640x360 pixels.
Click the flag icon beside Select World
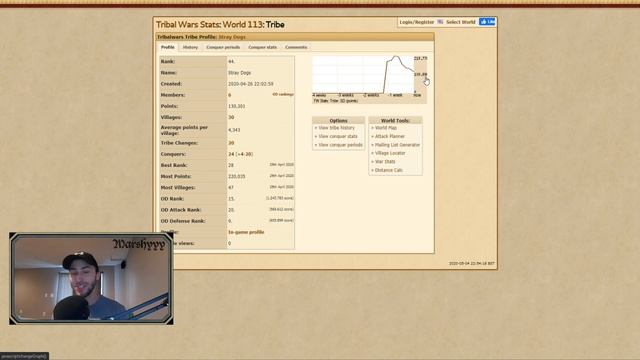pyautogui.click(x=440, y=22)
